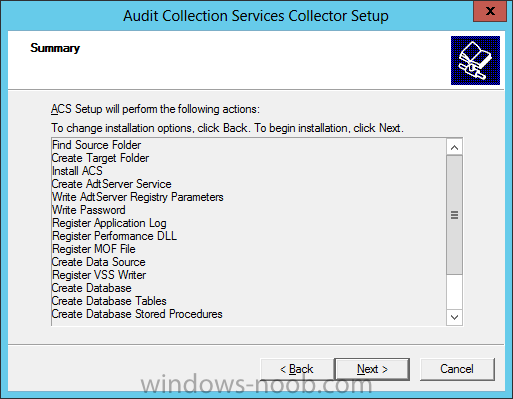Image resolution: width=513 pixels, height=399 pixels.
Task: Select 'Register MOF File' line
Action: [94, 249]
